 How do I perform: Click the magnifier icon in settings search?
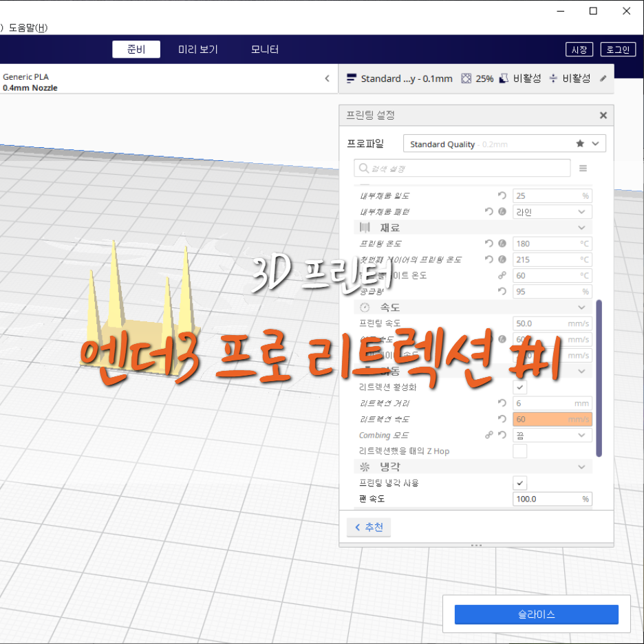(363, 169)
